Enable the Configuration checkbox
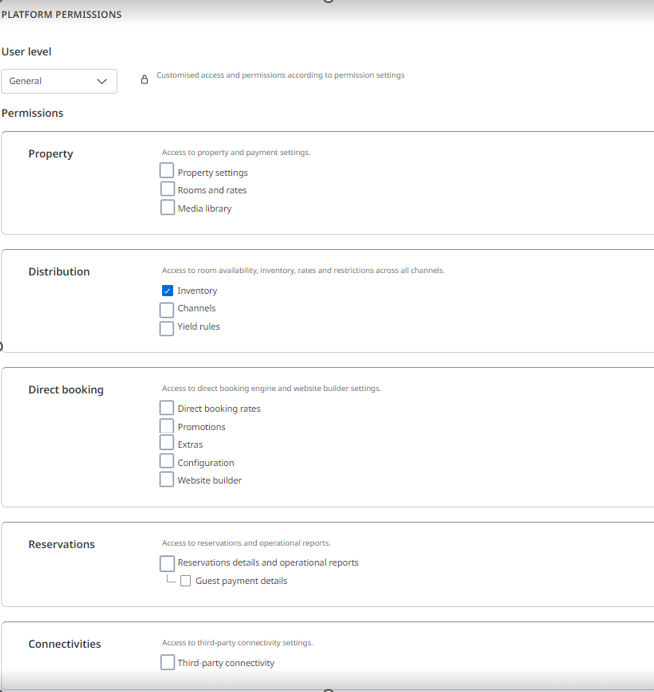Screen dimensions: 654x692 pyautogui.click(x=167, y=462)
